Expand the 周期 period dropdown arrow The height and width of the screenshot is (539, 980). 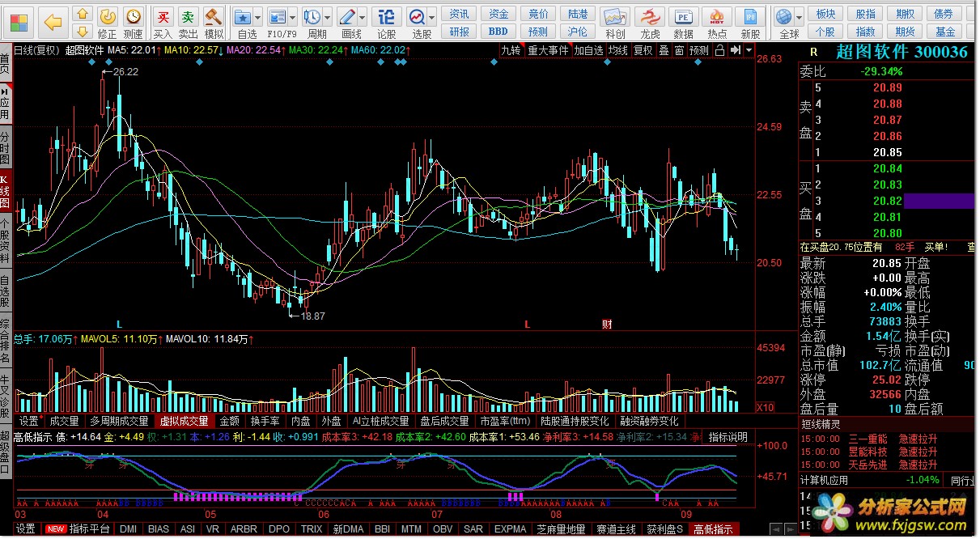[x=327, y=17]
